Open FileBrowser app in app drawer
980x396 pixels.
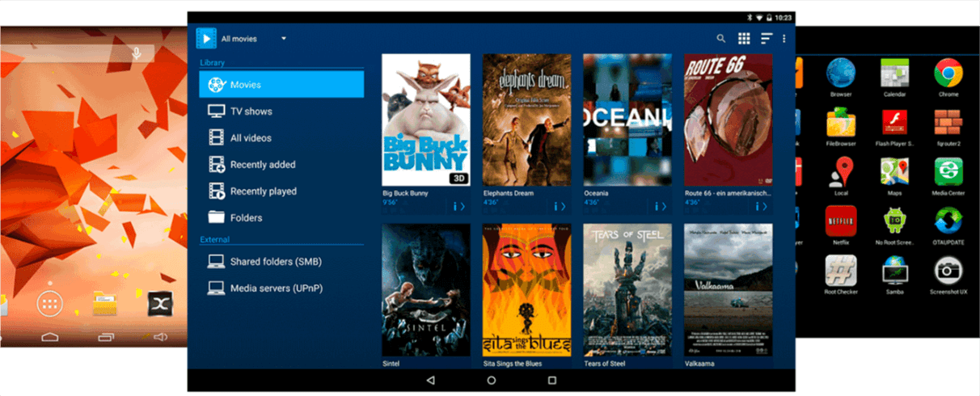841,128
